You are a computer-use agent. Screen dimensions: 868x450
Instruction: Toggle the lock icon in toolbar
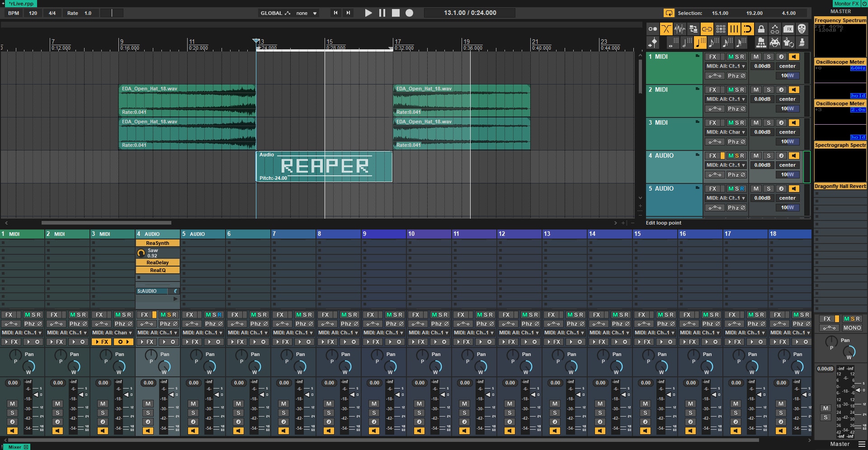pyautogui.click(x=761, y=29)
